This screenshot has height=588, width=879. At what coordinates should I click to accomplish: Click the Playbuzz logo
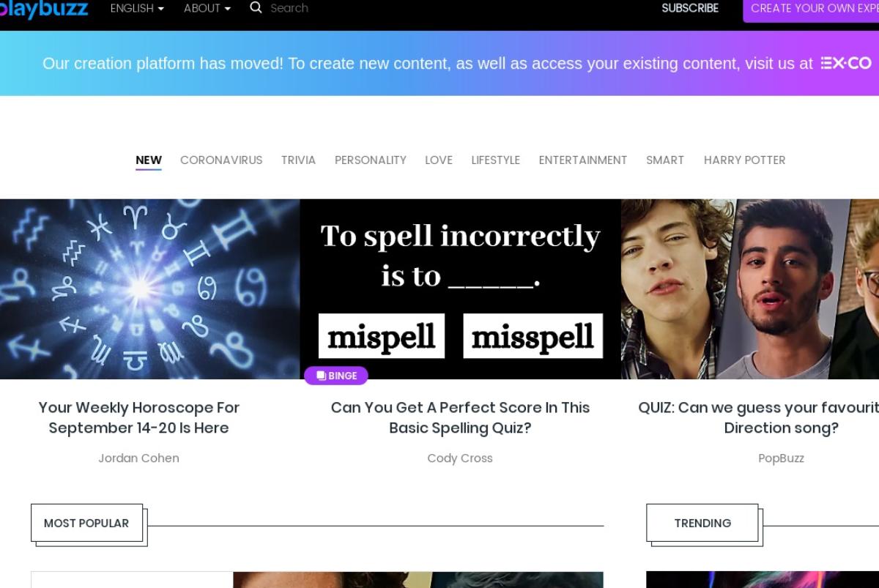coord(44,9)
